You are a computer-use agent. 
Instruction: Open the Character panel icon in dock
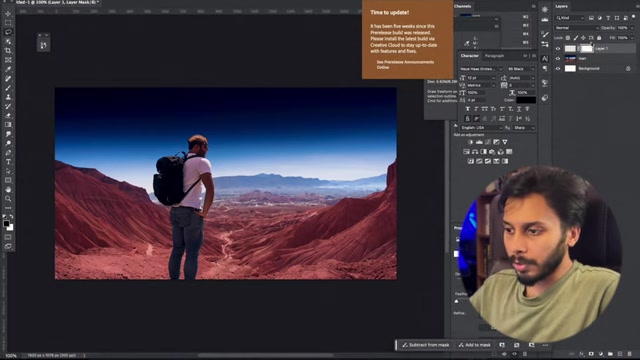[x=545, y=59]
